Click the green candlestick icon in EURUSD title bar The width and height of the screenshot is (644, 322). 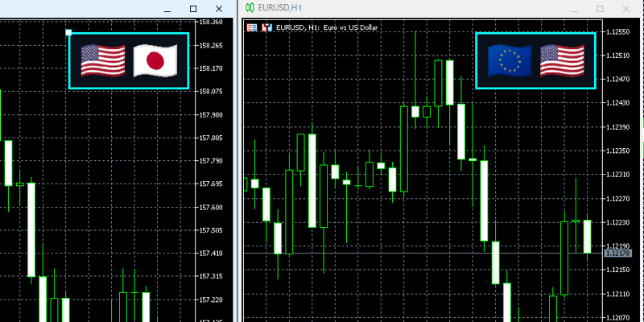[250, 7]
